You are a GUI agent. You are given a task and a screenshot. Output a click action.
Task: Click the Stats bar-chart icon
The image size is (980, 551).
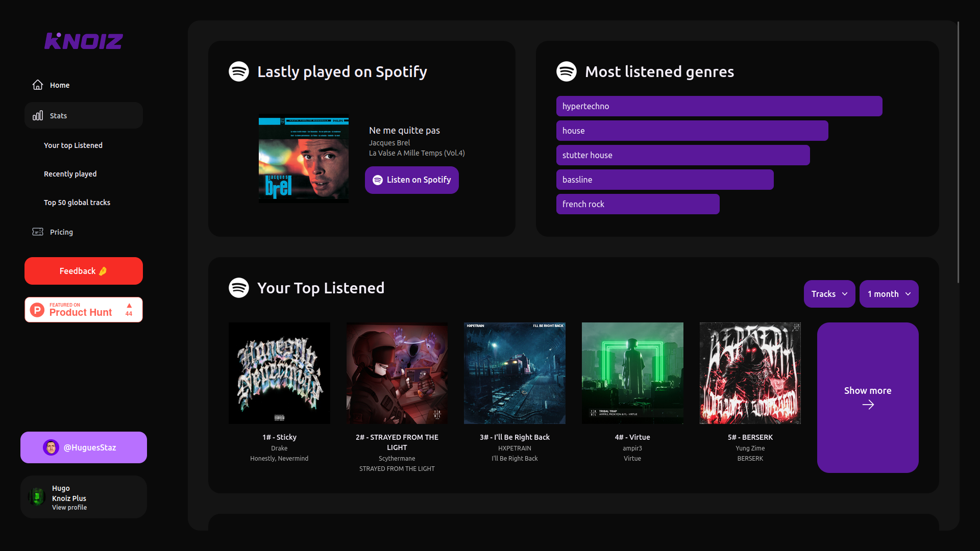[x=38, y=116]
